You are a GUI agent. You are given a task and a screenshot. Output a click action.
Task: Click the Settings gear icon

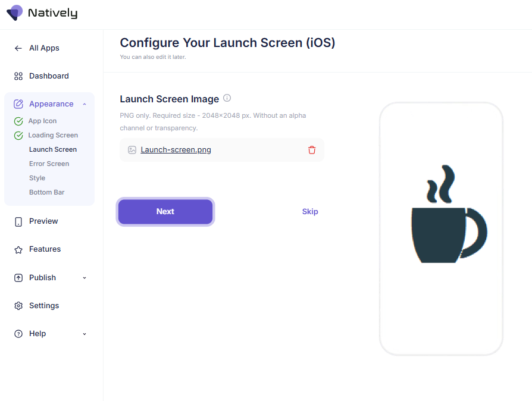[x=18, y=306]
